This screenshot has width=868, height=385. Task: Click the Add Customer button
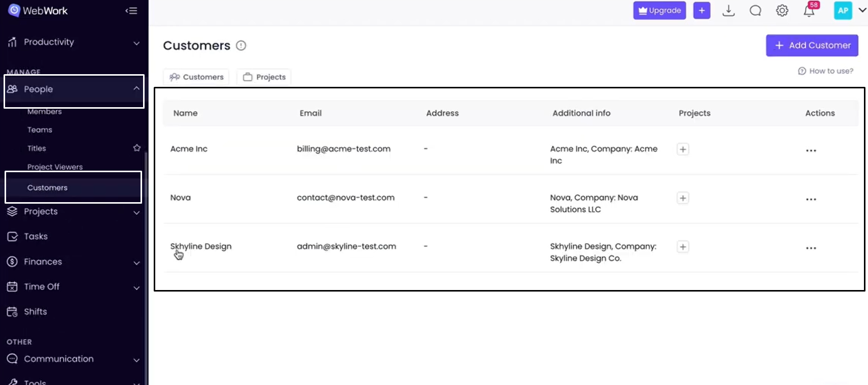click(x=812, y=45)
